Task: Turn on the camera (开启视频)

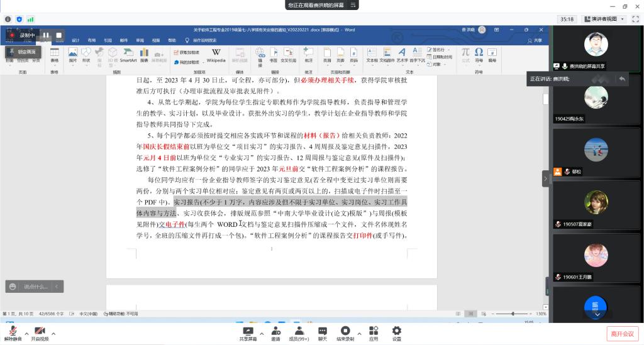Action: [x=40, y=332]
